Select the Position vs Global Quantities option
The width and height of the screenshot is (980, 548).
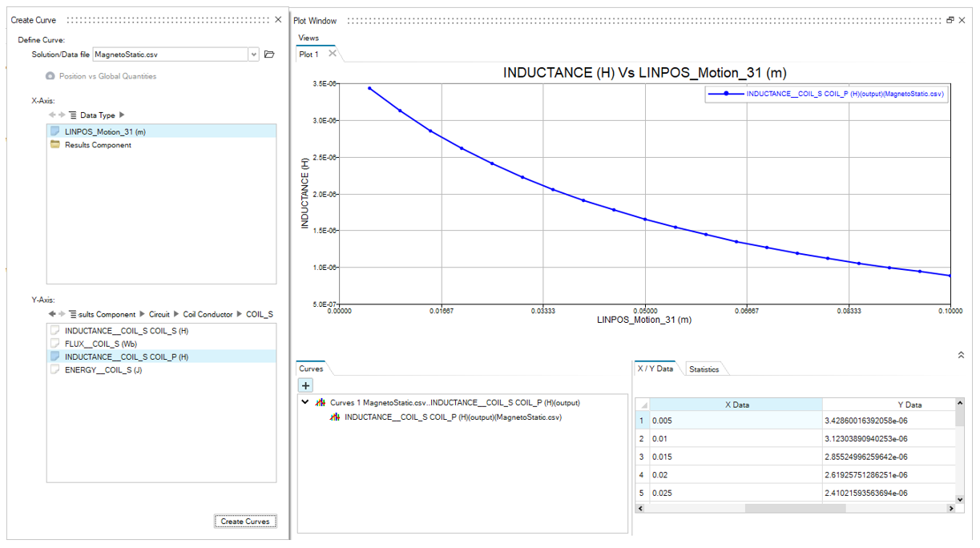click(107, 76)
